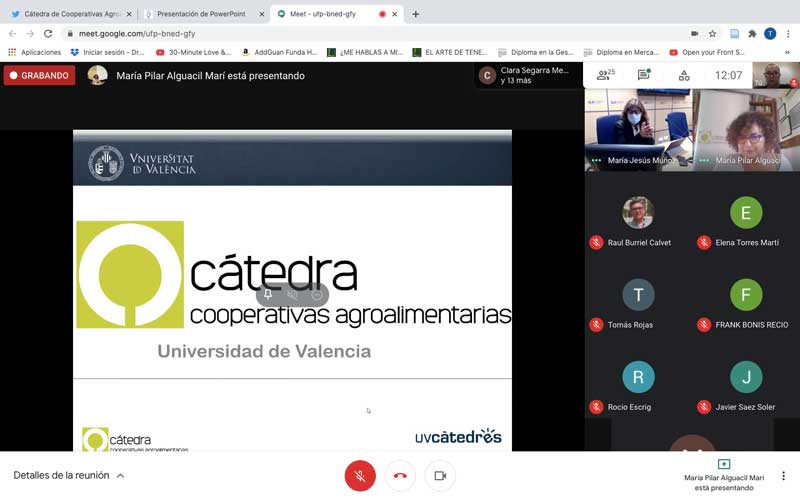Hang up using the red phone button

[400, 476]
